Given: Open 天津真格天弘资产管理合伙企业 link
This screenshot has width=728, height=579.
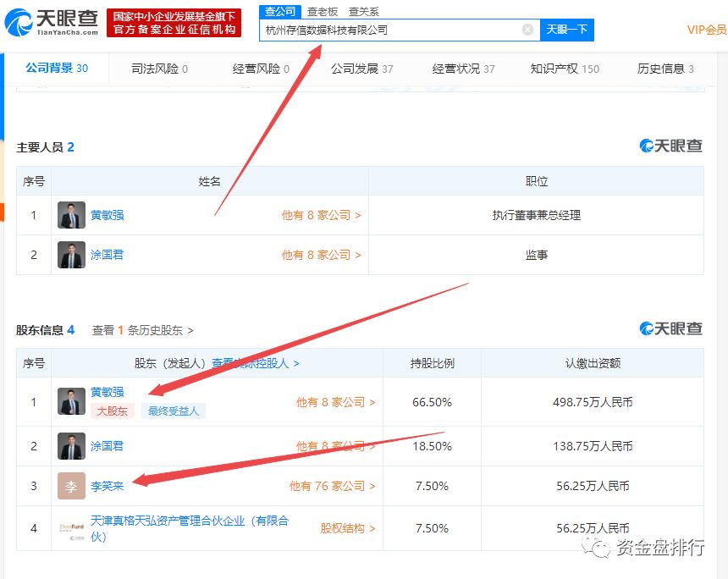Looking at the screenshot, I should 190,528.
